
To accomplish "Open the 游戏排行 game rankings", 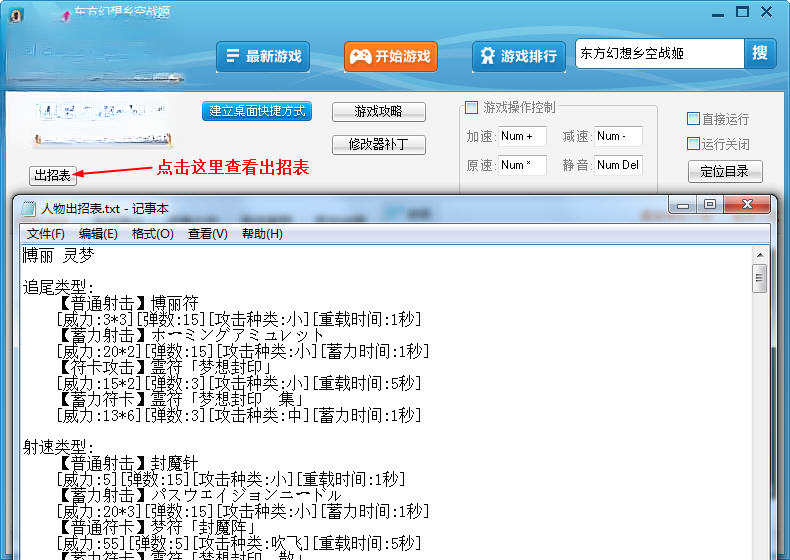I will (x=519, y=56).
